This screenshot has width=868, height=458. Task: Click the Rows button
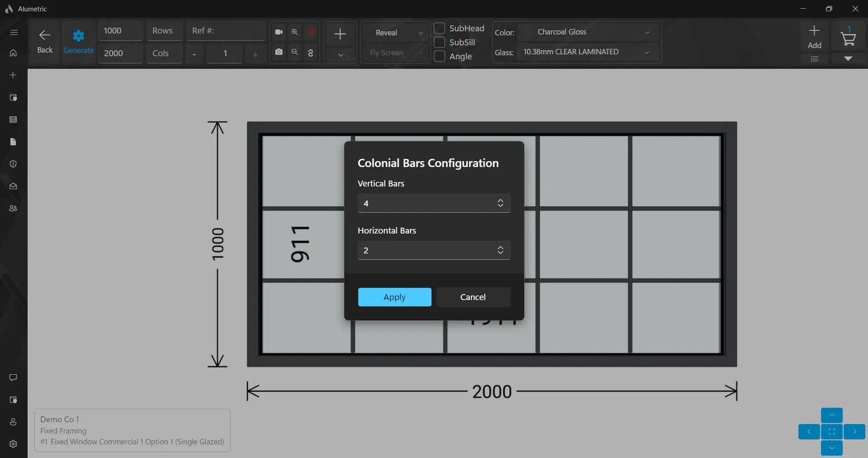click(164, 31)
